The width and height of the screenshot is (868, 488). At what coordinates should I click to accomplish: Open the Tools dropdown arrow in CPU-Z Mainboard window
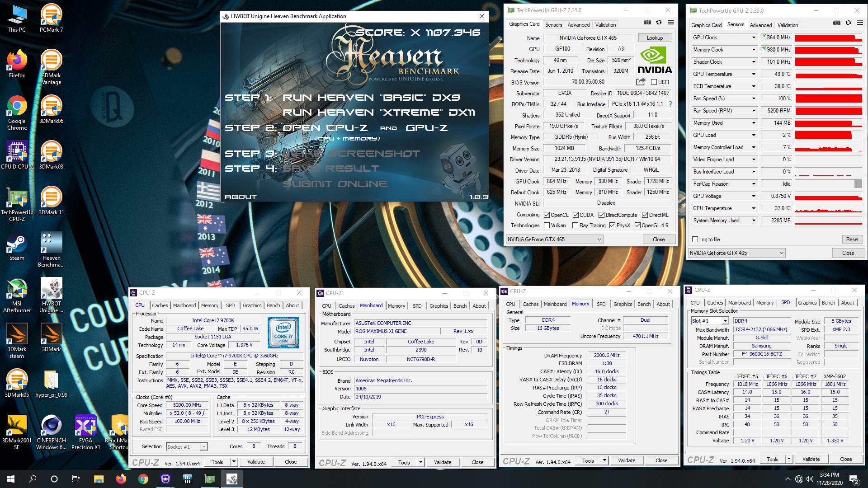(x=420, y=462)
